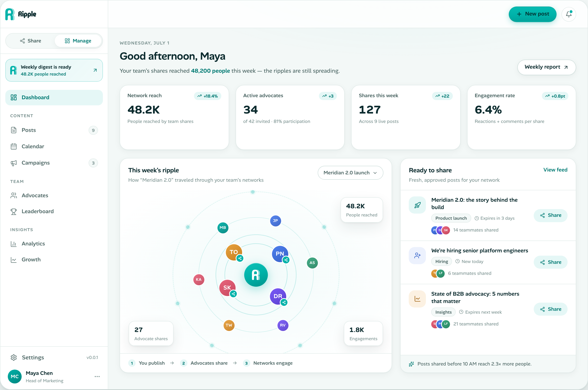Viewport: 588px width, 390px height.
Task: Click the Settings gear icon
Action: click(14, 358)
